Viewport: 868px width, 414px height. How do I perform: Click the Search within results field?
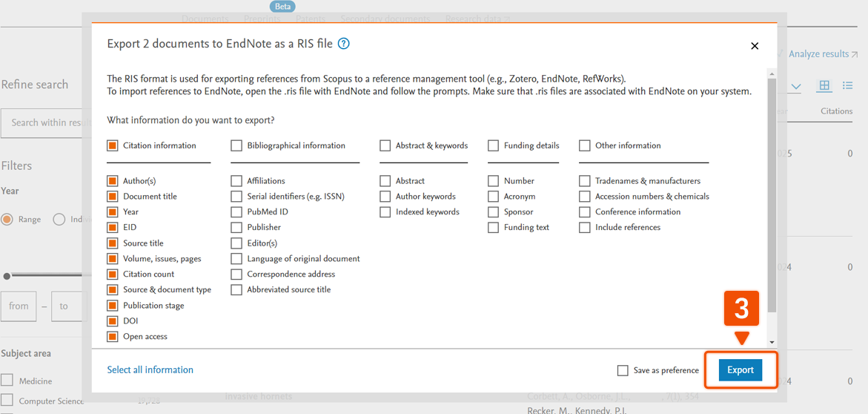coord(46,122)
